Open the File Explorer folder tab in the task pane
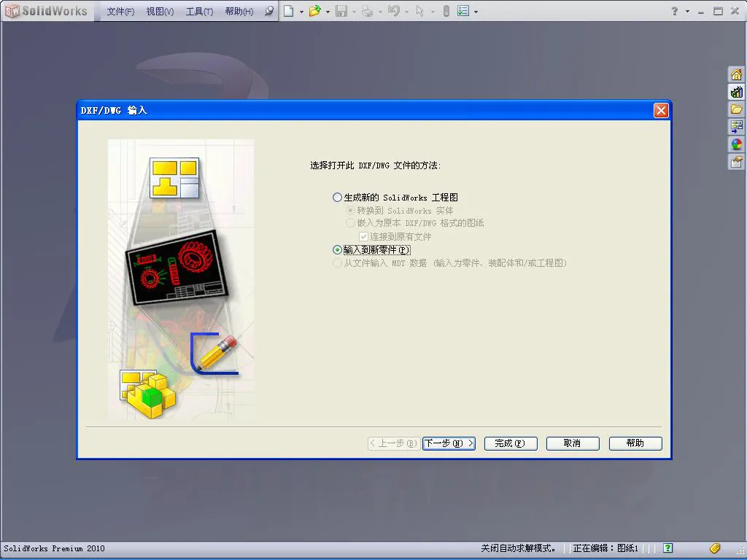The image size is (747, 560). click(x=737, y=109)
